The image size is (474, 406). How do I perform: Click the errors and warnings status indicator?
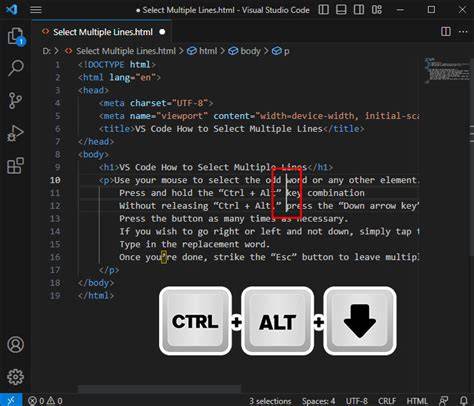45,400
